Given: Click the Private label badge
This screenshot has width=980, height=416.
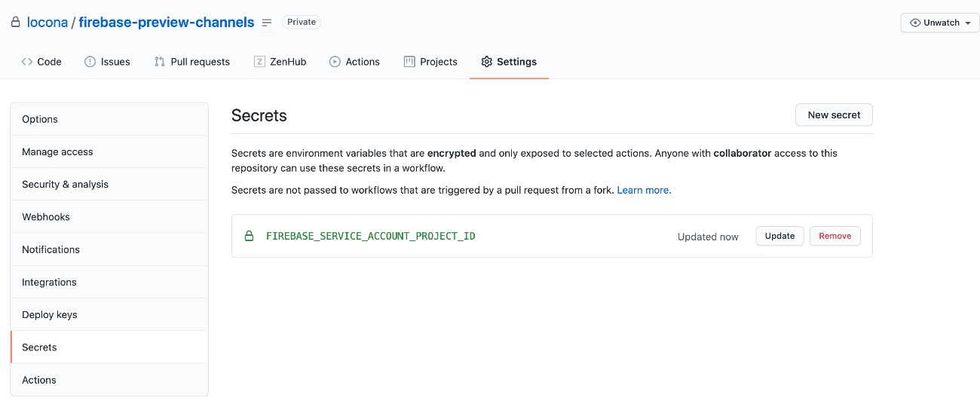Looking at the screenshot, I should (302, 22).
